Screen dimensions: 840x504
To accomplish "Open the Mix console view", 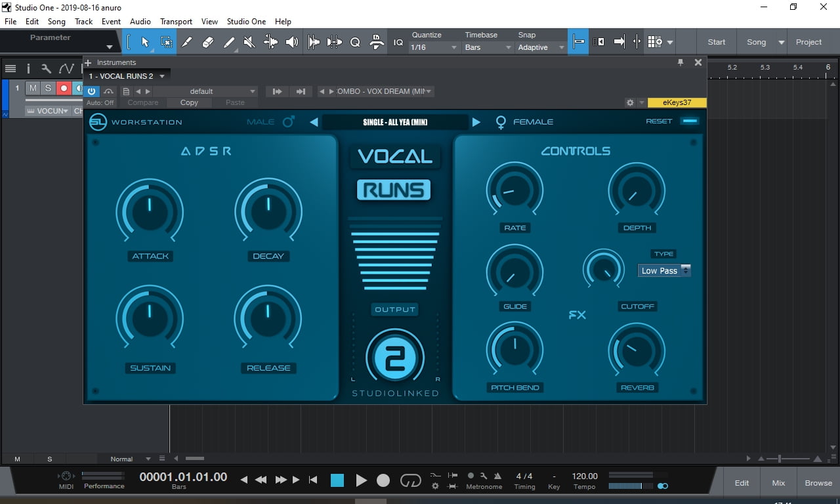I will tap(778, 483).
